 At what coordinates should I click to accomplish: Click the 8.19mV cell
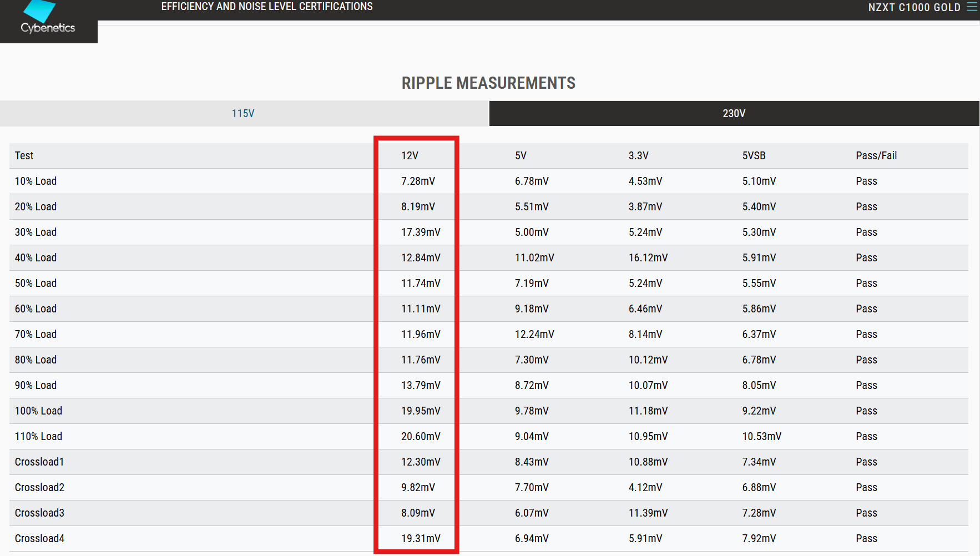point(418,207)
